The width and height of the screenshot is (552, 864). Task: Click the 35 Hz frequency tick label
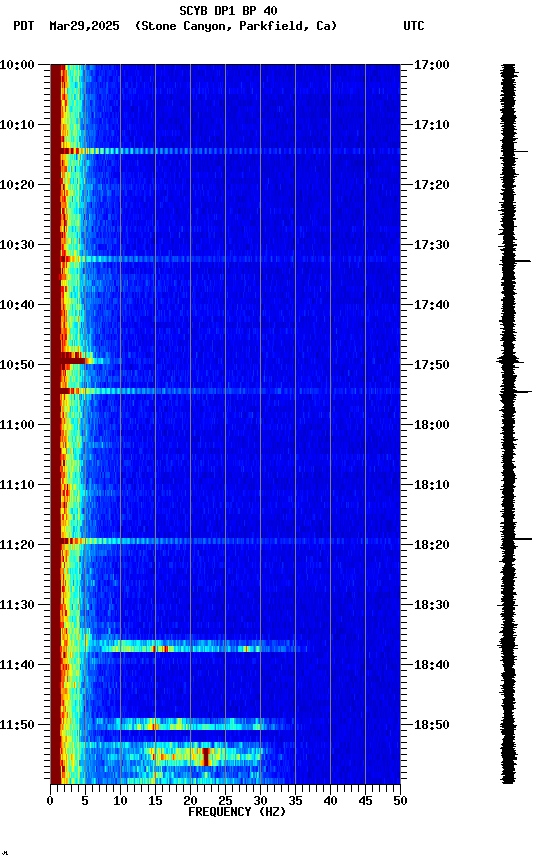(x=295, y=801)
